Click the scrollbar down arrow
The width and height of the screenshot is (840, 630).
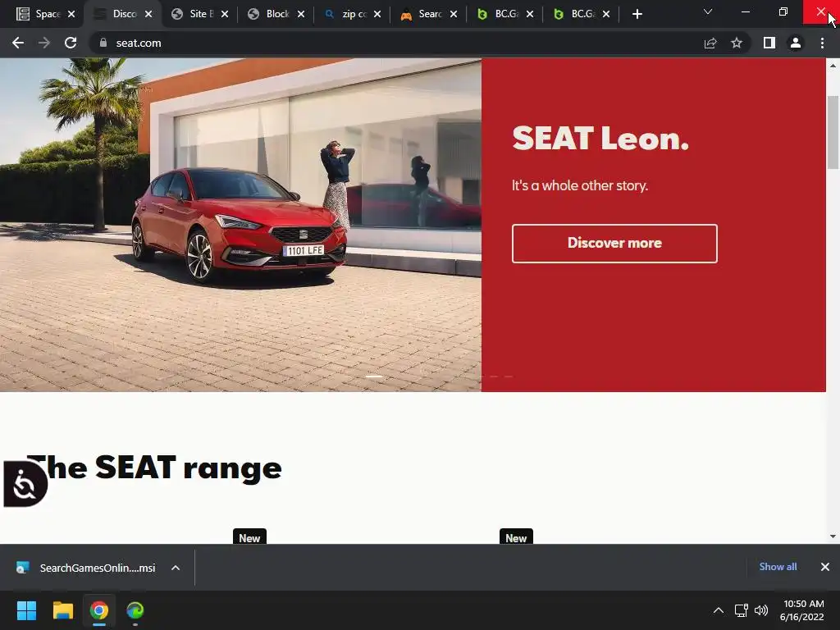pyautogui.click(x=833, y=536)
